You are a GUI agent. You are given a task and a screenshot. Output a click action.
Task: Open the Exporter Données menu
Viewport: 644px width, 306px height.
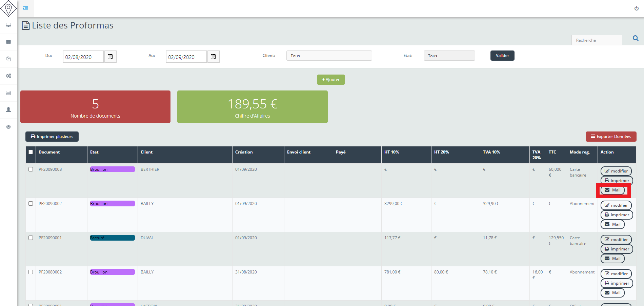point(611,137)
